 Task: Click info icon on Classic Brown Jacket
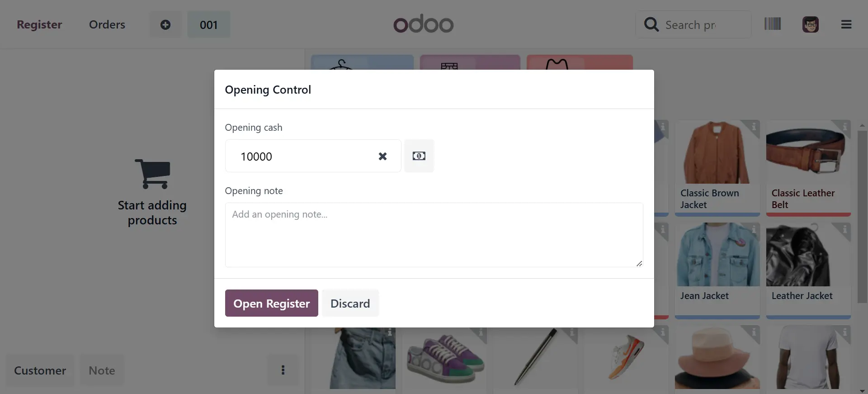point(754,127)
